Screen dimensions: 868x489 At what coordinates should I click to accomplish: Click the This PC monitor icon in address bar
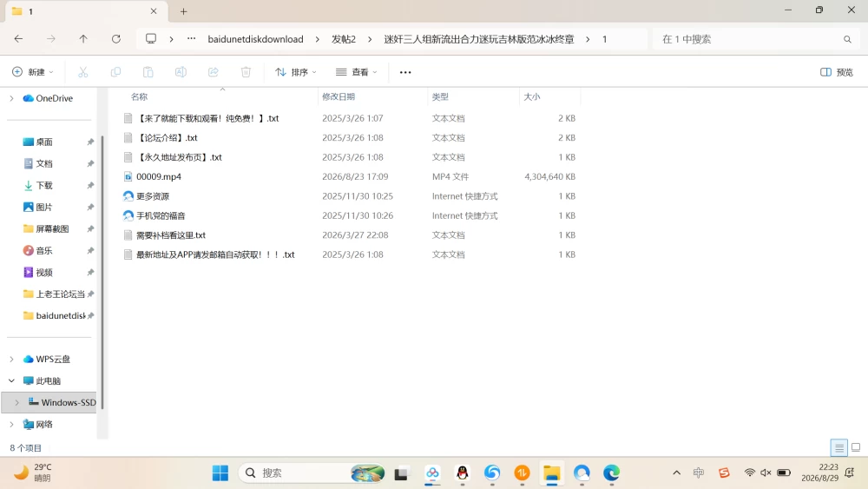(150, 39)
